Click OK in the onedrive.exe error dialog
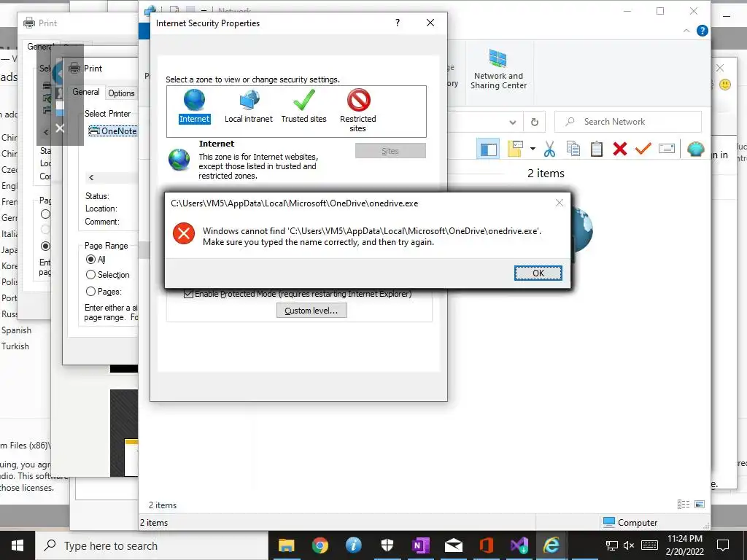The width and height of the screenshot is (747, 560). (x=538, y=273)
